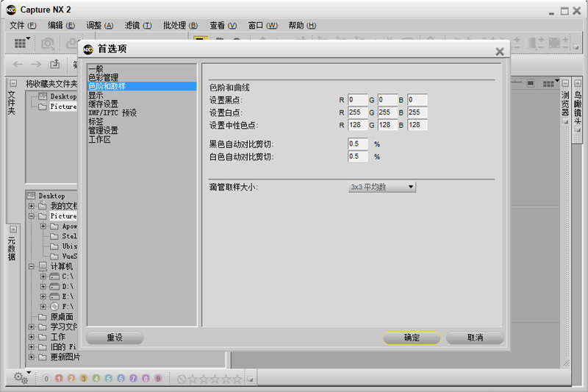Set a three-star rating
This screenshot has height=392, width=588.
215,379
